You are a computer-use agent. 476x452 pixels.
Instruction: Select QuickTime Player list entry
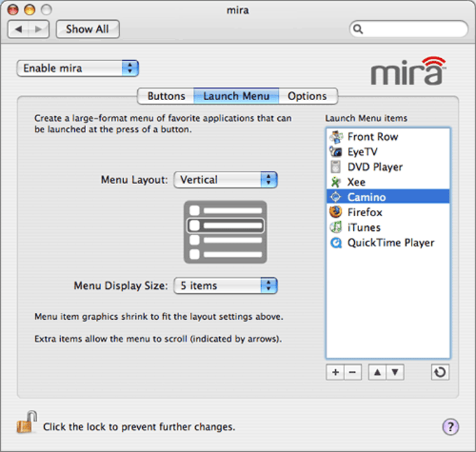pos(388,243)
